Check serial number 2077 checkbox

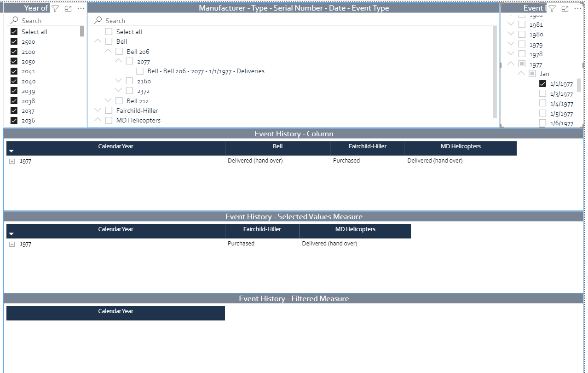click(129, 61)
